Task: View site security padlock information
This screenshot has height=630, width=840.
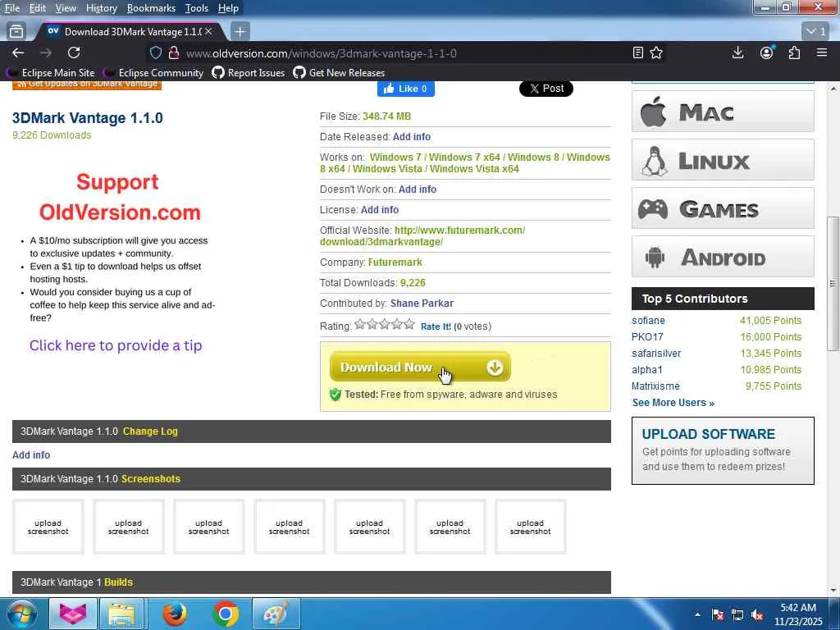Action: click(x=174, y=53)
